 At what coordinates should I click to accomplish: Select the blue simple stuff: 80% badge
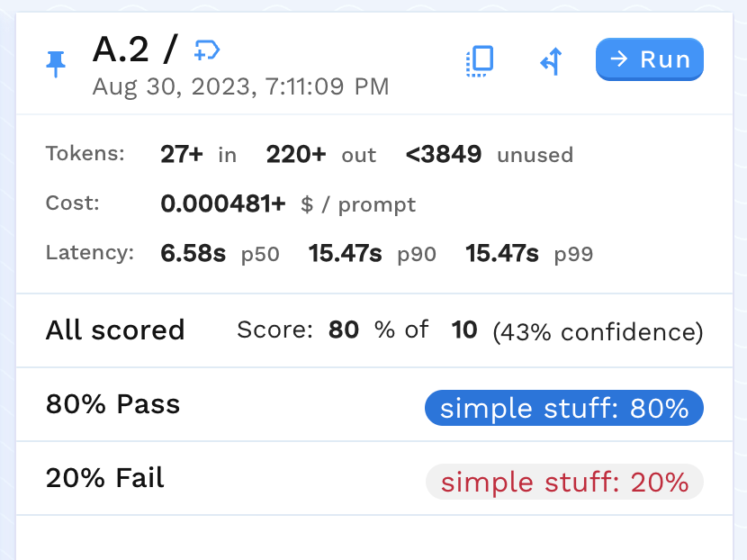tap(564, 408)
